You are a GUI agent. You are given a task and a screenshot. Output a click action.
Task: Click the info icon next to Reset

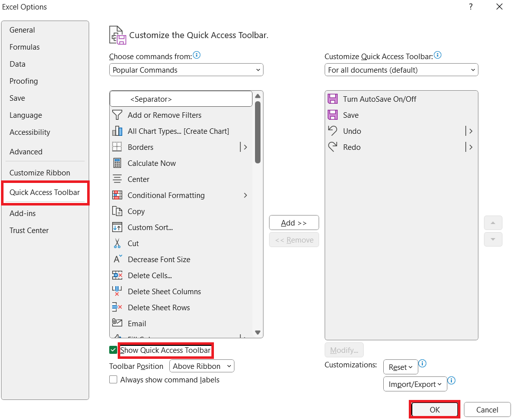pos(422,363)
